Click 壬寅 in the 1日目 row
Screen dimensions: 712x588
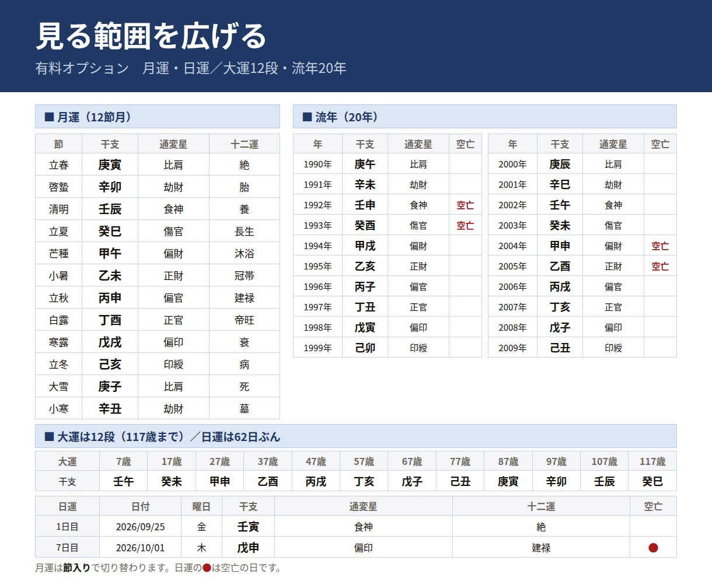point(248,527)
